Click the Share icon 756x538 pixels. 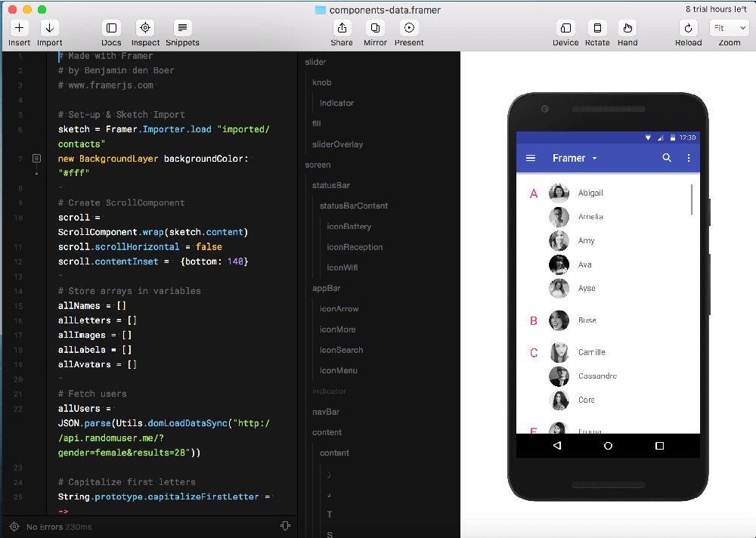[x=342, y=28]
